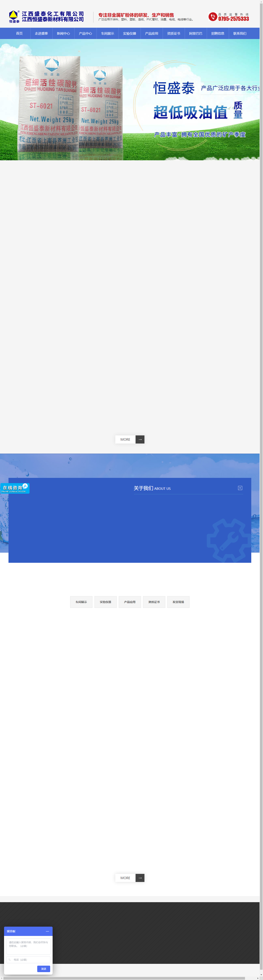Focus the 电话 phone input field
Image resolution: width=263 pixels, height=980 pixels.
[29, 960]
